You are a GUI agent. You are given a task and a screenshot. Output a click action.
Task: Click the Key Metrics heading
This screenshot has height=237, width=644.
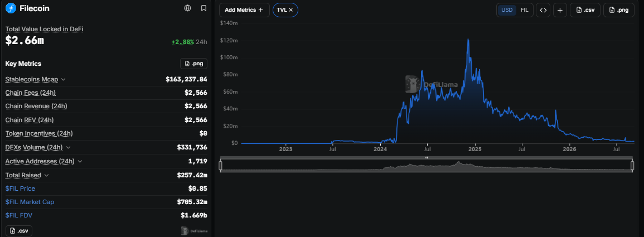pos(23,64)
